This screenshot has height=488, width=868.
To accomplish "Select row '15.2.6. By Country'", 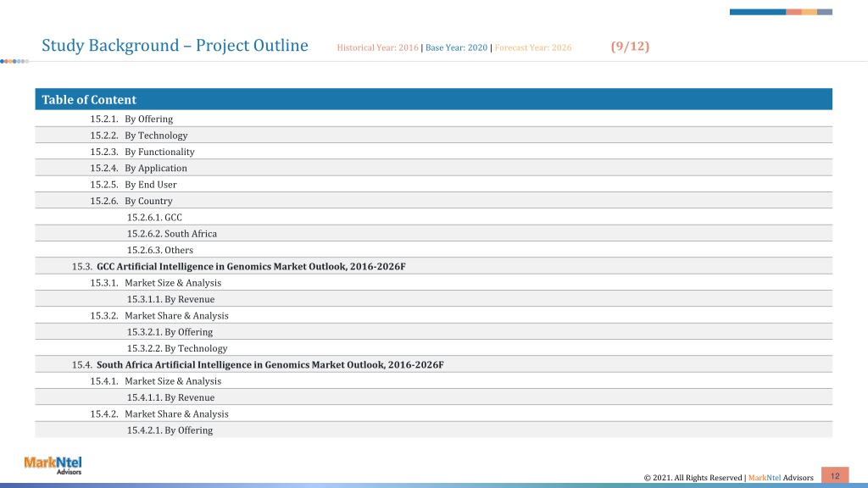I will click(433, 200).
